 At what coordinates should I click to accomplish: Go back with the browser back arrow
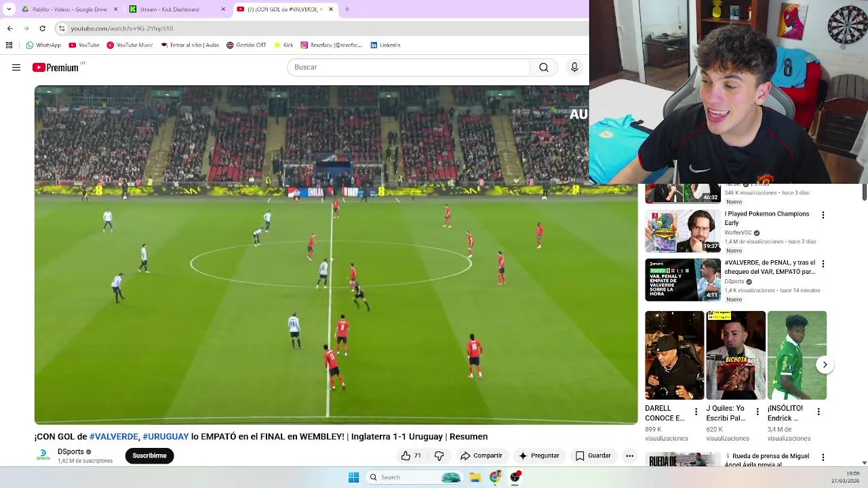click(9, 28)
